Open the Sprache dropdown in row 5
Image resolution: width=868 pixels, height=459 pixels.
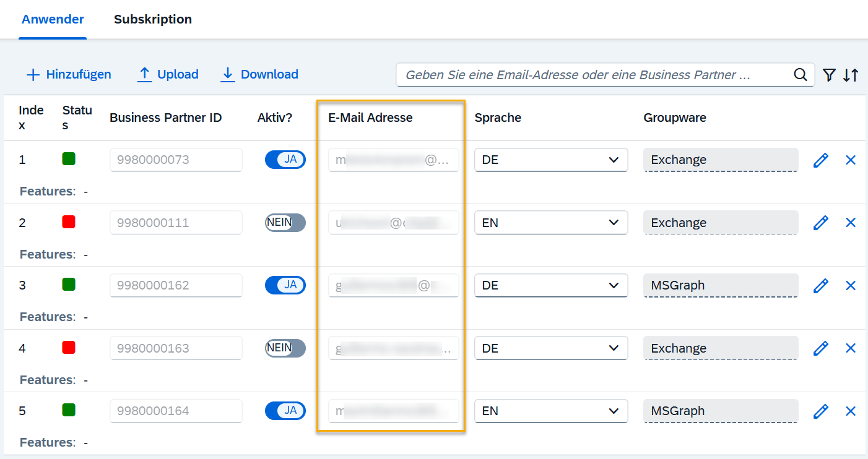pos(551,411)
